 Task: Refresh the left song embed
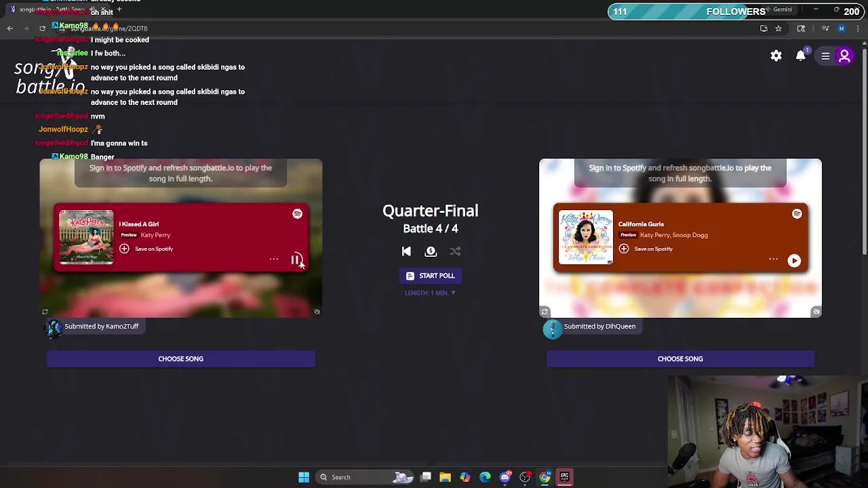tap(45, 312)
